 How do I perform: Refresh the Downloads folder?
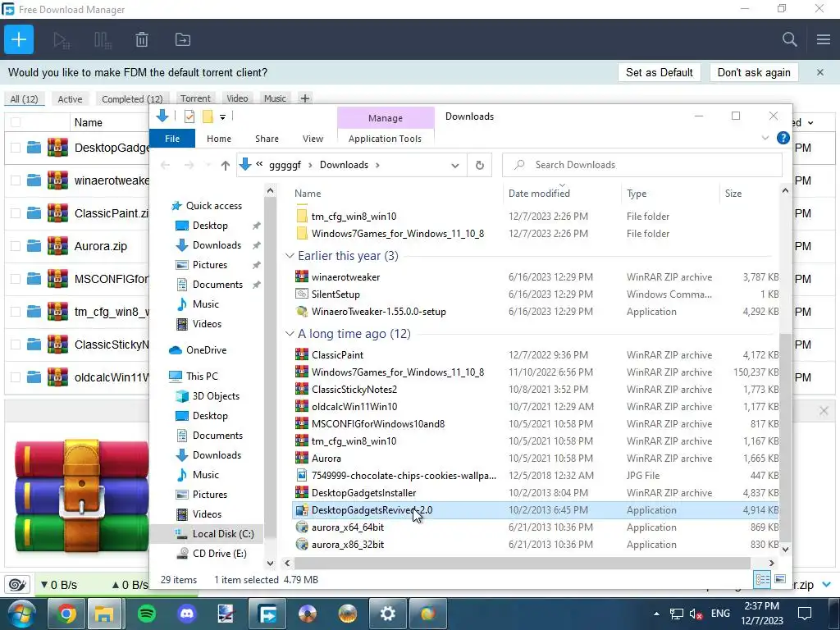479,166
